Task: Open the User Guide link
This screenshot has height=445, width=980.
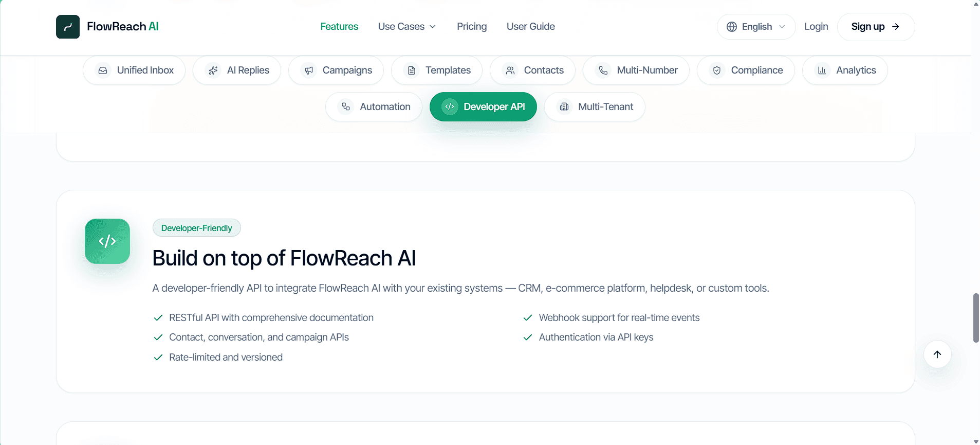Action: pyautogui.click(x=530, y=27)
